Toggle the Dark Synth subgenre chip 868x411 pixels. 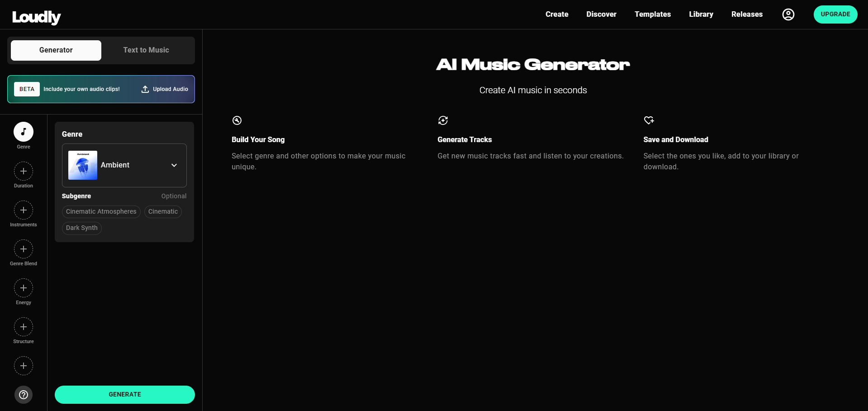pos(82,228)
